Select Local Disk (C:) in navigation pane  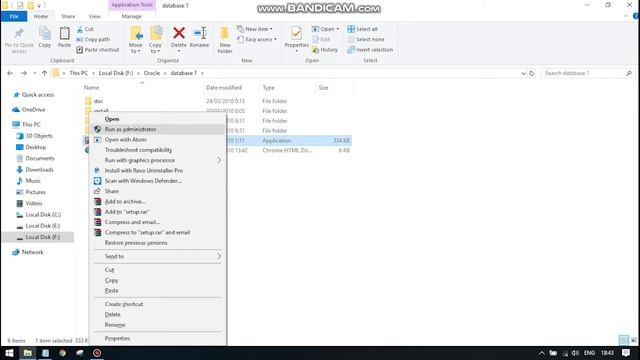click(x=43, y=215)
